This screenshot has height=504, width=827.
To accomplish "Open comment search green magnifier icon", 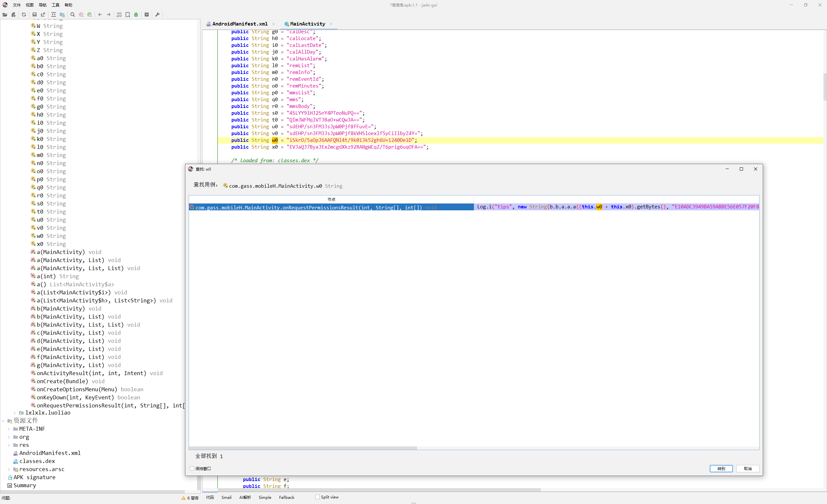I will pos(89,15).
